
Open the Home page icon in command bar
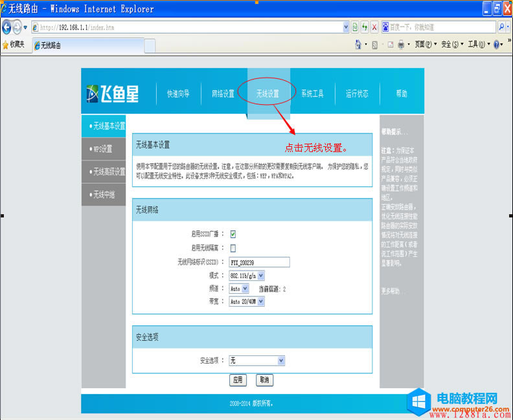click(x=358, y=45)
